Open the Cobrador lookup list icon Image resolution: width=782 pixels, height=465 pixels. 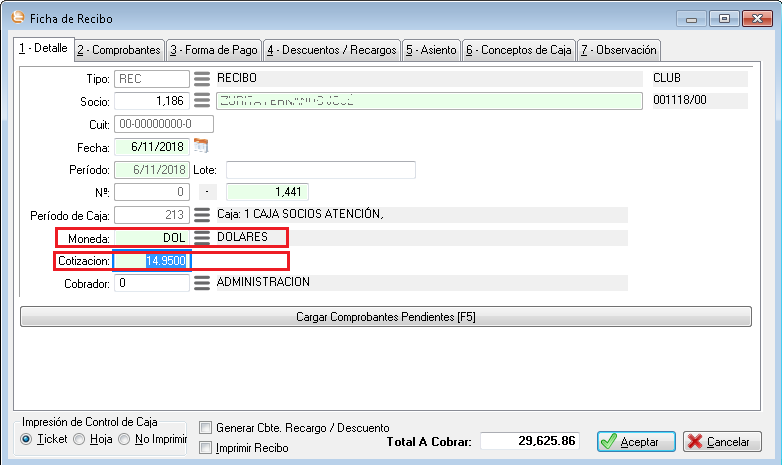[x=202, y=283]
